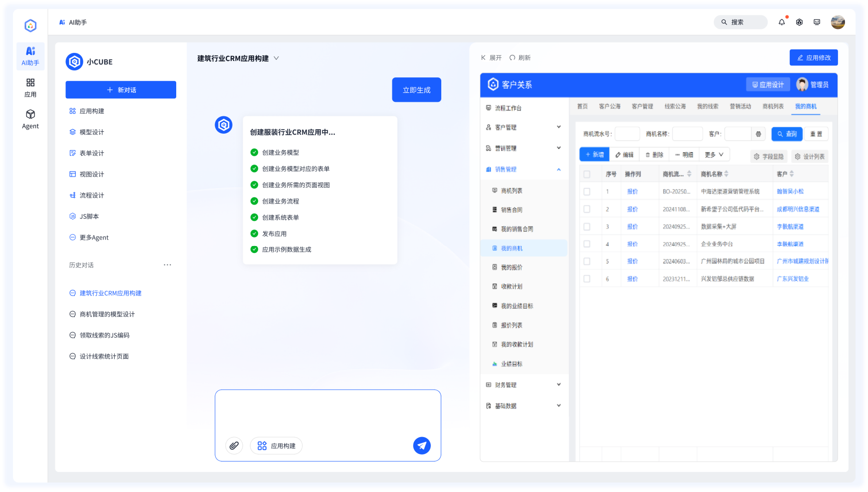Click the 刷新 refresh icon above the preview
Viewport: 868px width, 492px height.
pos(513,57)
